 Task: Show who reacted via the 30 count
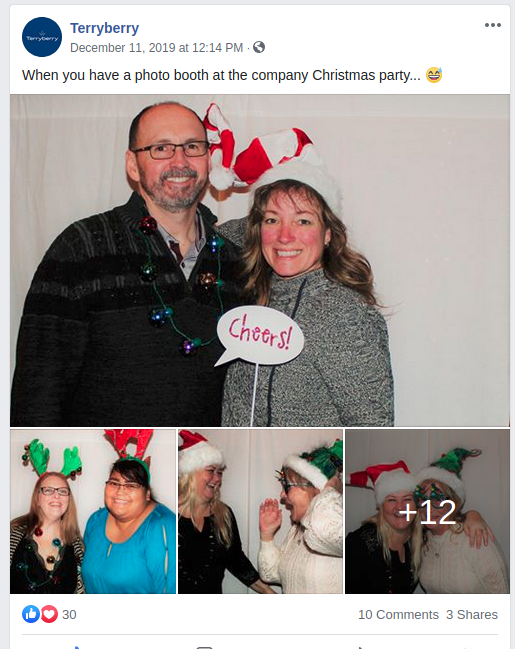click(69, 615)
